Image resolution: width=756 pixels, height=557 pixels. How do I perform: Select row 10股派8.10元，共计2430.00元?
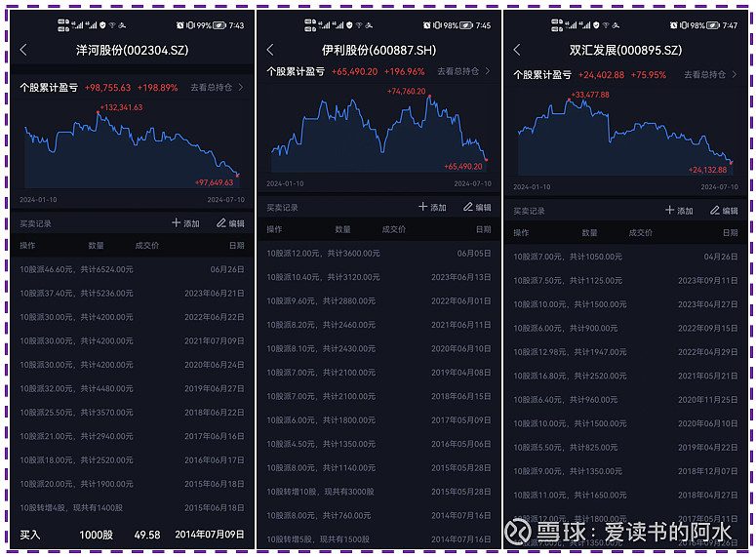coord(378,348)
